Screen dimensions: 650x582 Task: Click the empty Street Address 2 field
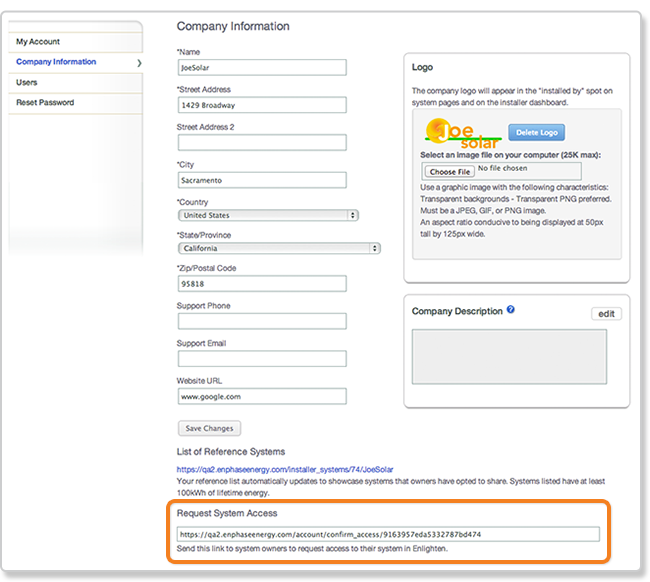click(x=262, y=143)
